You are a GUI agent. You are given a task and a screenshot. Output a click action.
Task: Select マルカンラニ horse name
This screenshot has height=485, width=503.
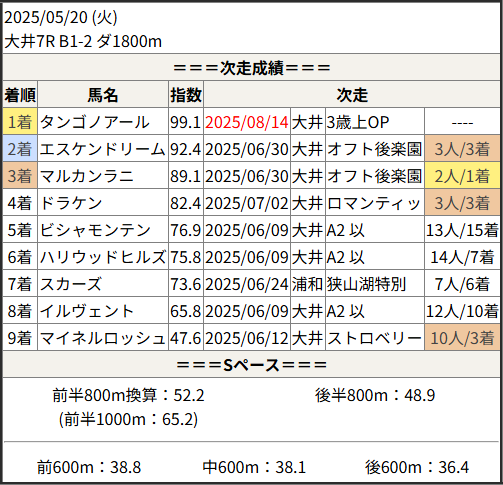point(87,176)
